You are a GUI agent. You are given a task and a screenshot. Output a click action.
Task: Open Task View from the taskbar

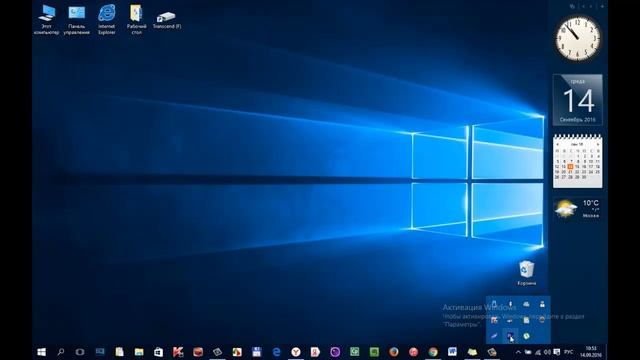tap(80, 352)
